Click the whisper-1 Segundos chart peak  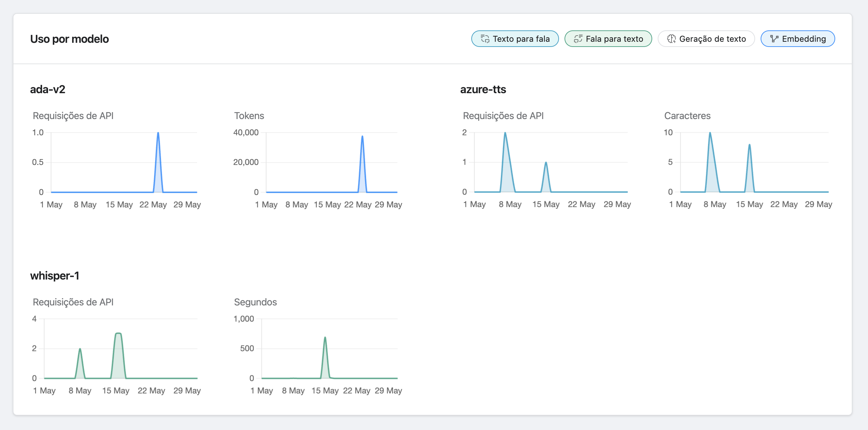point(325,338)
